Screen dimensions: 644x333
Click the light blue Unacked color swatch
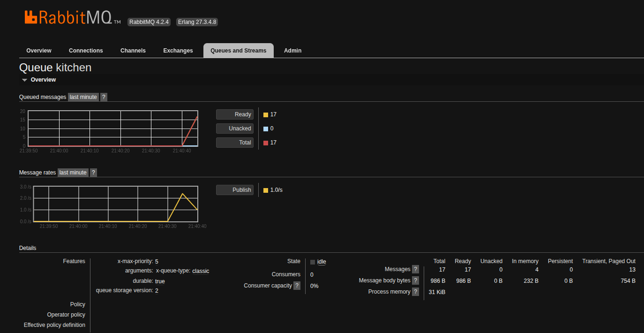pyautogui.click(x=266, y=129)
